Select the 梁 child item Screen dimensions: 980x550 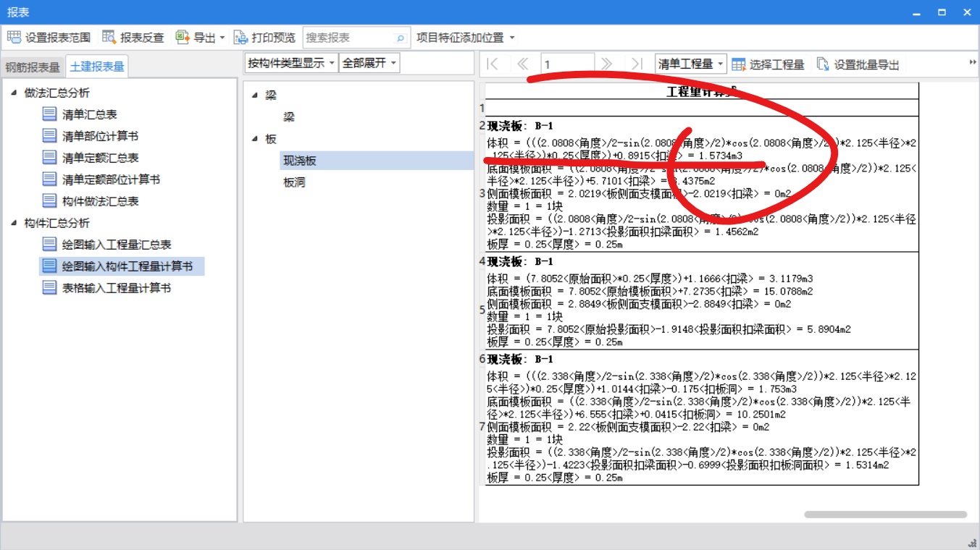(x=289, y=117)
